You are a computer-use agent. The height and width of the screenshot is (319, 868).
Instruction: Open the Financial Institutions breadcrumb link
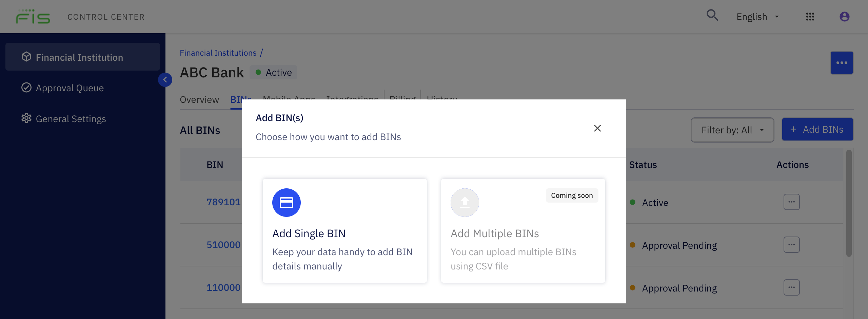(x=218, y=53)
